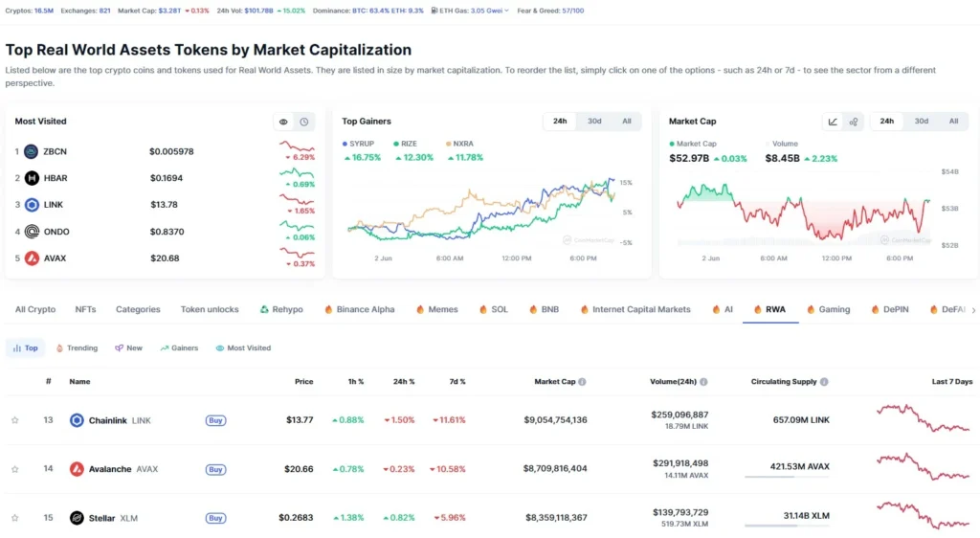Select the bubble view icon in Market Cap card

tap(853, 122)
